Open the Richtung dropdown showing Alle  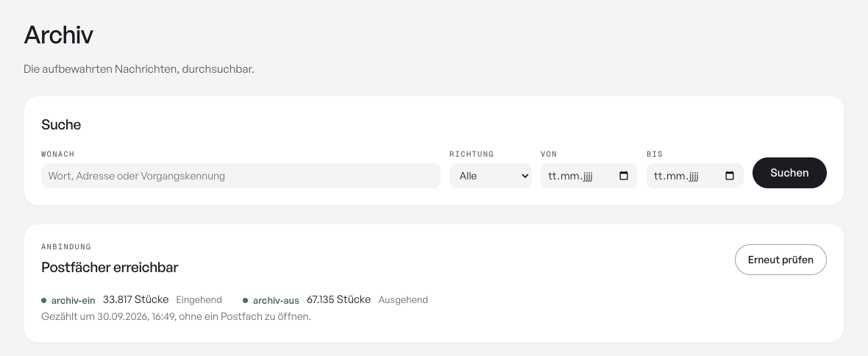[x=491, y=176]
